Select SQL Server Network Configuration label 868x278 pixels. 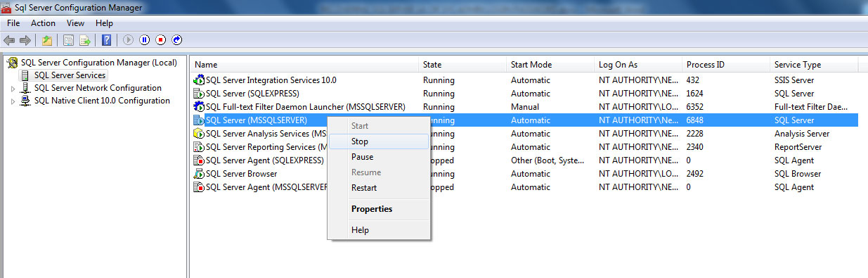pos(98,88)
